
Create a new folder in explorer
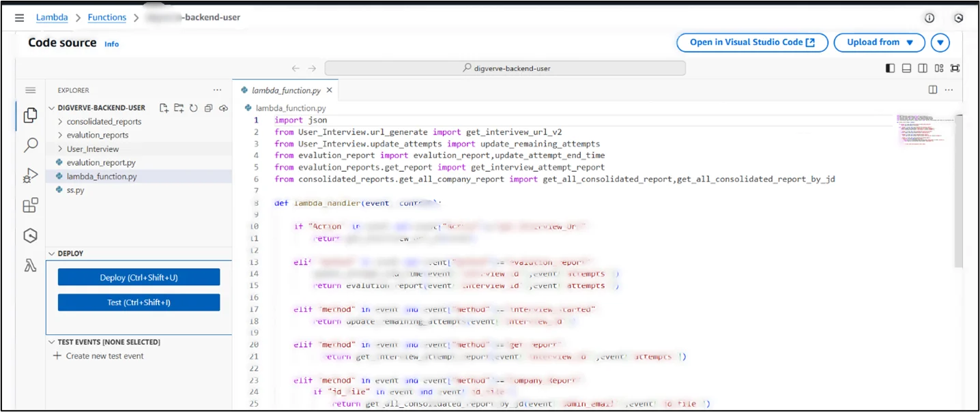[x=179, y=108]
